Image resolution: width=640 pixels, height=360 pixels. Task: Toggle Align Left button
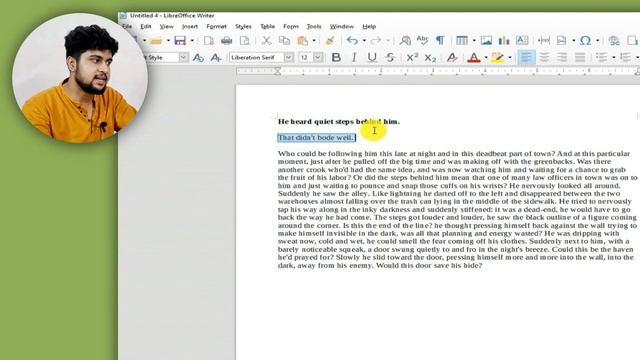click(527, 57)
